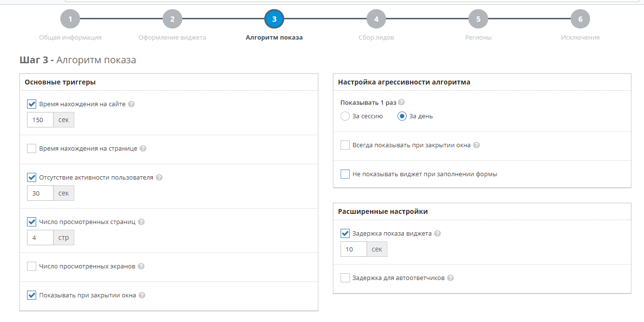Uncheck 'Показывать при закрытии окна' trigger
The height and width of the screenshot is (322, 644).
pos(32,295)
